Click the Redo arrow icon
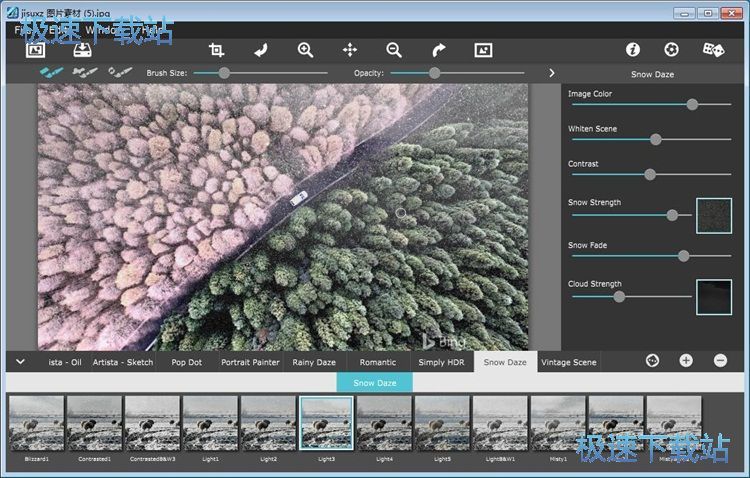This screenshot has width=750, height=478. [x=439, y=50]
